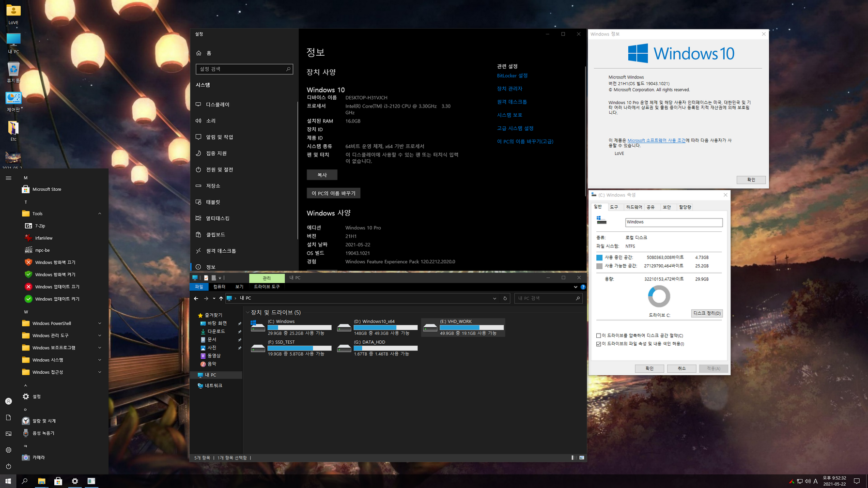Expand the Windows 시스템 folder in the Start menu
Viewport: 868px width, 488px height.
pyautogui.click(x=100, y=360)
